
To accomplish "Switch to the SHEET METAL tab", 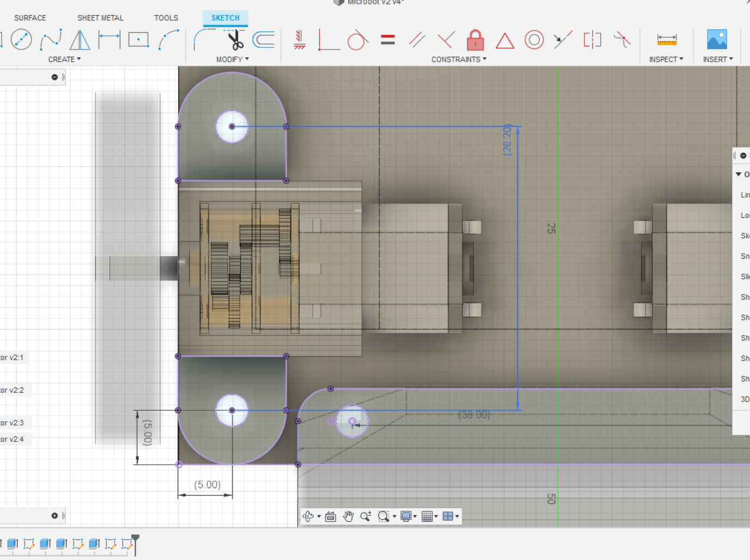I will (100, 18).
